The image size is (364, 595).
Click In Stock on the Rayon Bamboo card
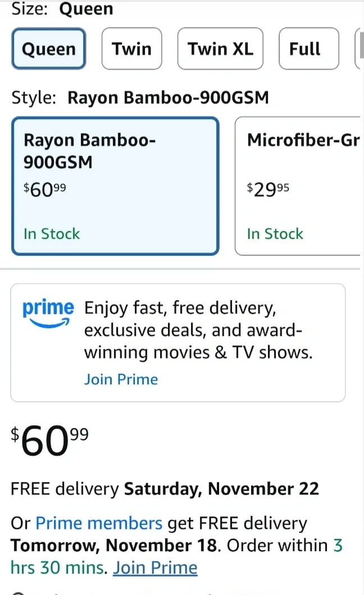tap(52, 234)
